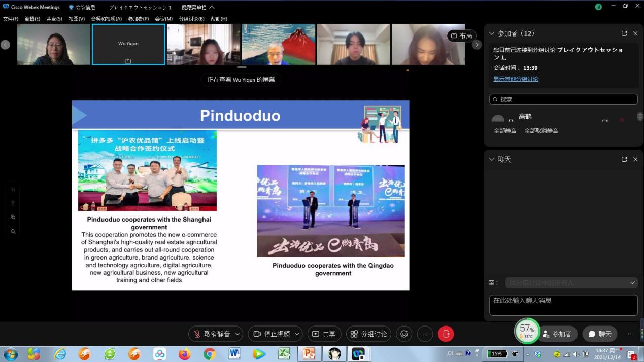Click zoom in magnifier on left toolbar

coord(13,217)
